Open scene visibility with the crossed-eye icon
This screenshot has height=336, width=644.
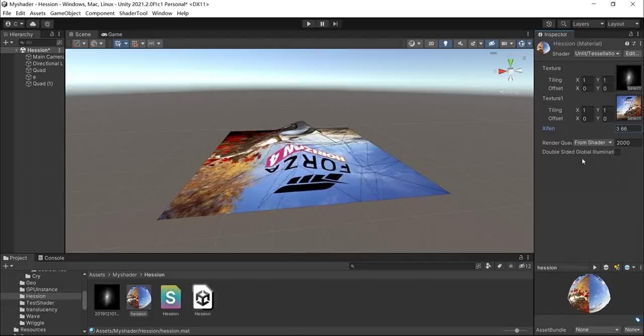pos(492,43)
